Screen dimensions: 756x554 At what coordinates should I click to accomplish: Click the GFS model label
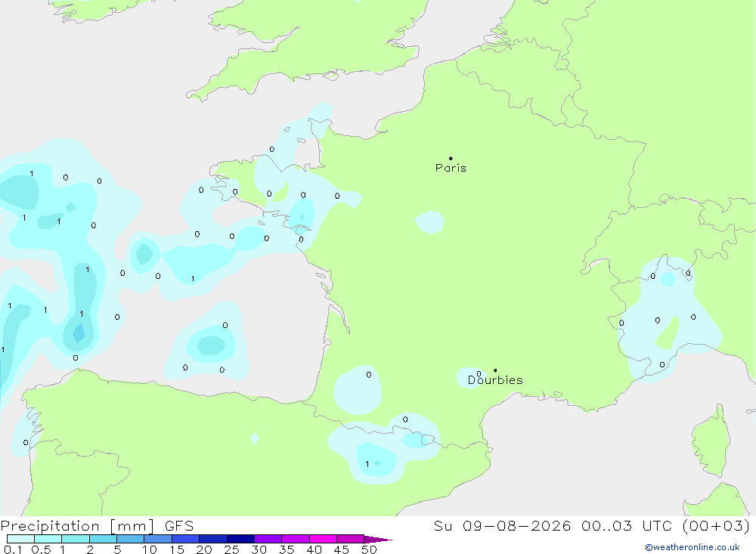click(x=179, y=525)
